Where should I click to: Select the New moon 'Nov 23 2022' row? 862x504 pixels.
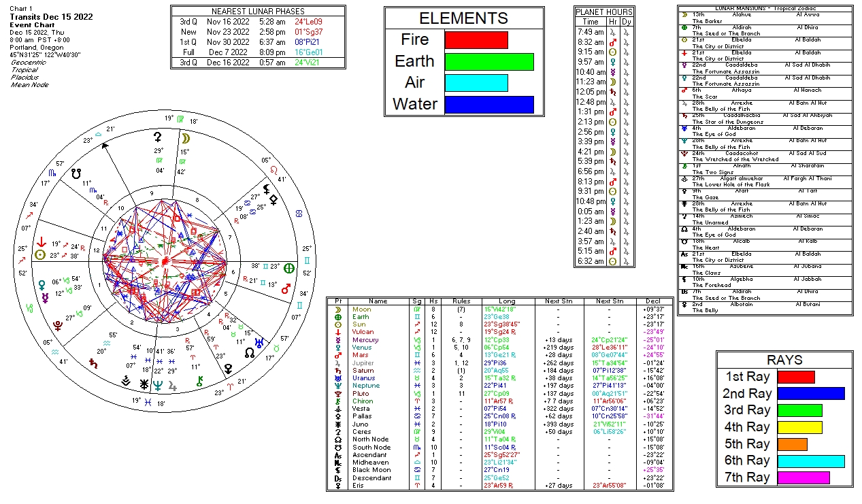click(x=259, y=32)
